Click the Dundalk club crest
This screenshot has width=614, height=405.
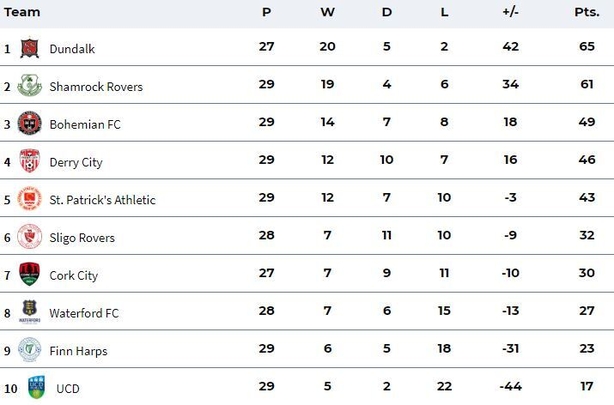[x=29, y=48]
